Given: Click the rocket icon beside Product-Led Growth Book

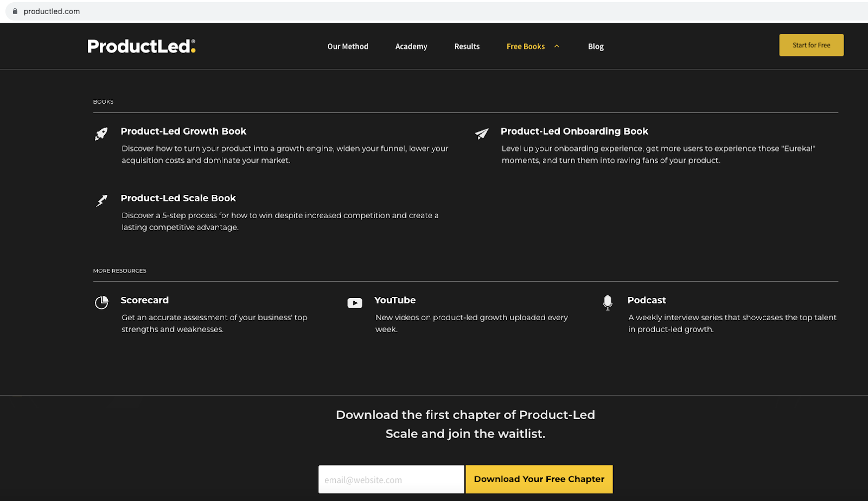Looking at the screenshot, I should [x=101, y=134].
